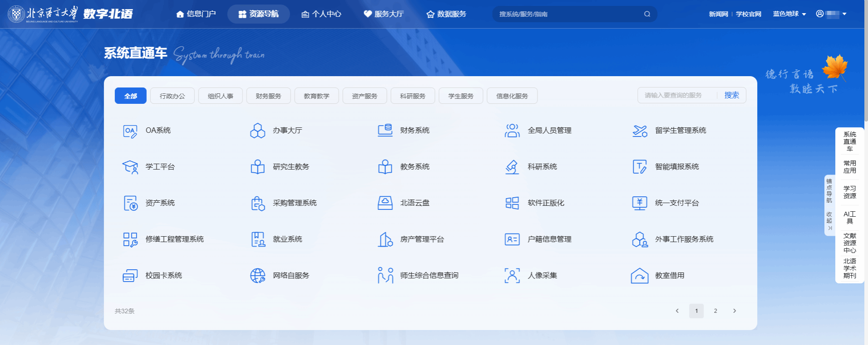Select the 行政办公 category filter
The image size is (868, 345).
[173, 96]
